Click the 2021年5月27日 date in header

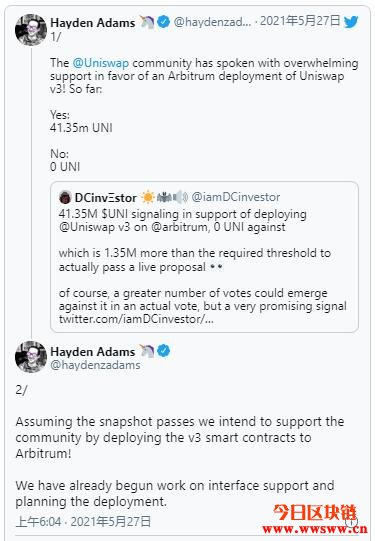coord(300,21)
